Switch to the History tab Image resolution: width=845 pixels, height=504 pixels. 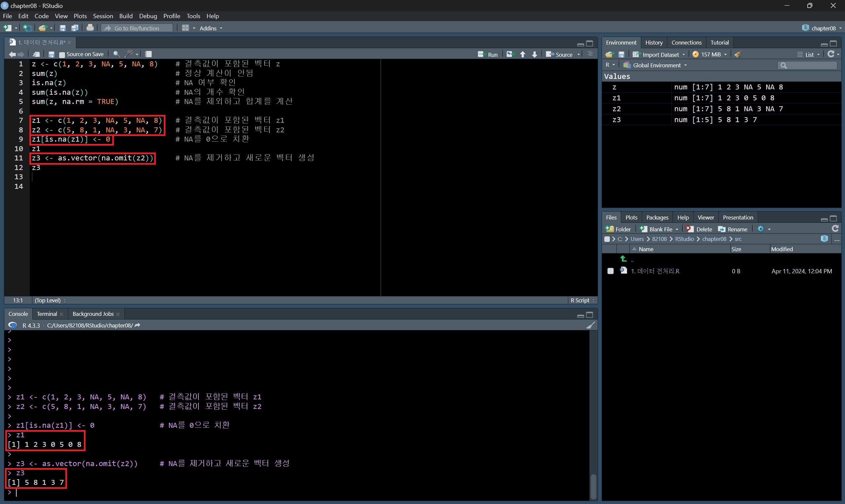[654, 43]
